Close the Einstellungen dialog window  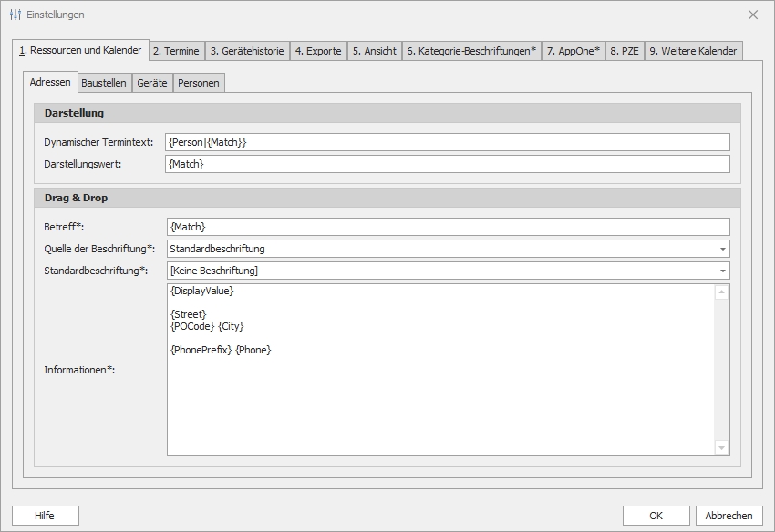(x=752, y=15)
